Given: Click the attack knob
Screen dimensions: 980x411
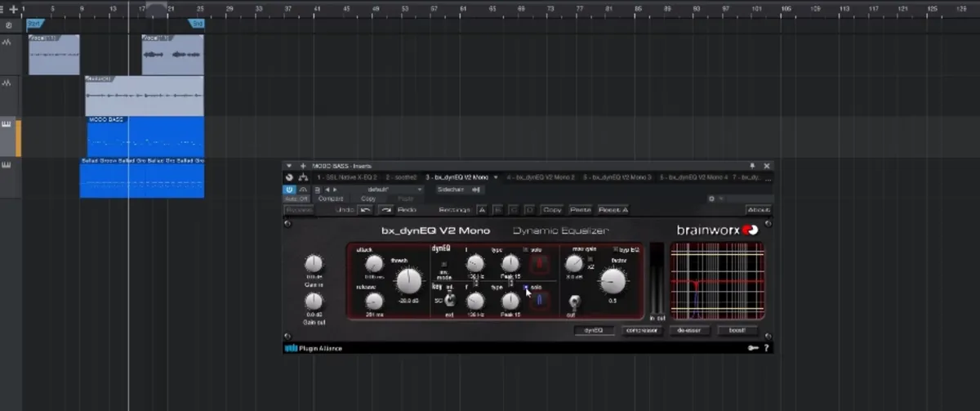Looking at the screenshot, I should coord(374,263).
